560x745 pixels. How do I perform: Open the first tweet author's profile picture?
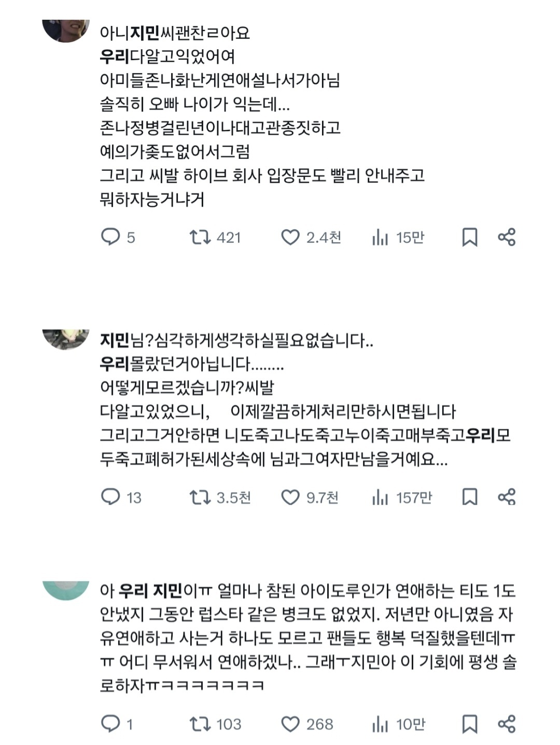point(65,29)
